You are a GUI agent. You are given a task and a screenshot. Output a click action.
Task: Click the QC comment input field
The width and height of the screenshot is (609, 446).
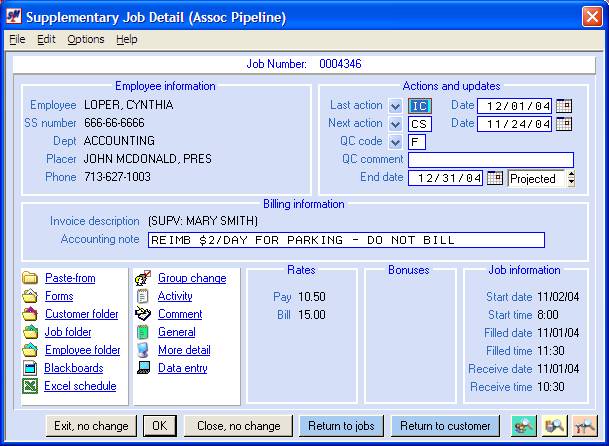(491, 160)
